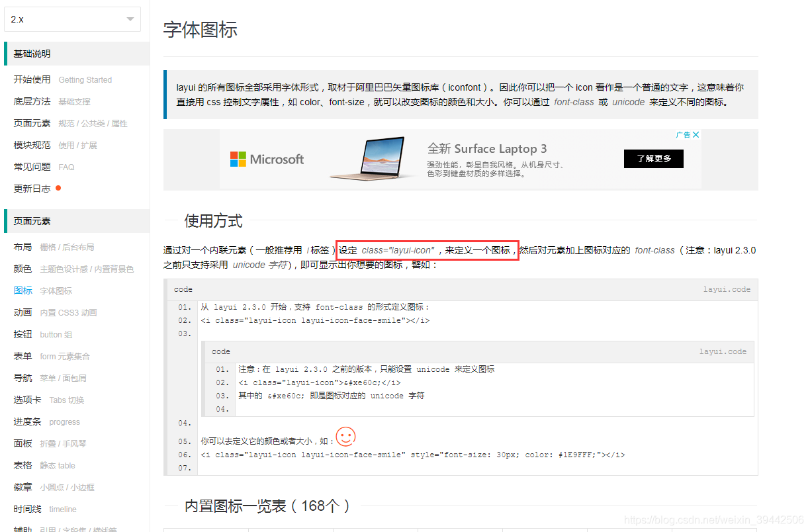This screenshot has height=532, width=810.
Task: Open the 更新日志 page
Action: click(x=31, y=187)
